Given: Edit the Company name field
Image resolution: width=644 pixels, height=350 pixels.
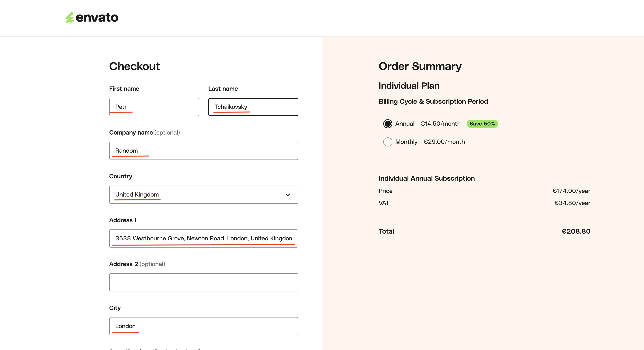Looking at the screenshot, I should tap(203, 151).
